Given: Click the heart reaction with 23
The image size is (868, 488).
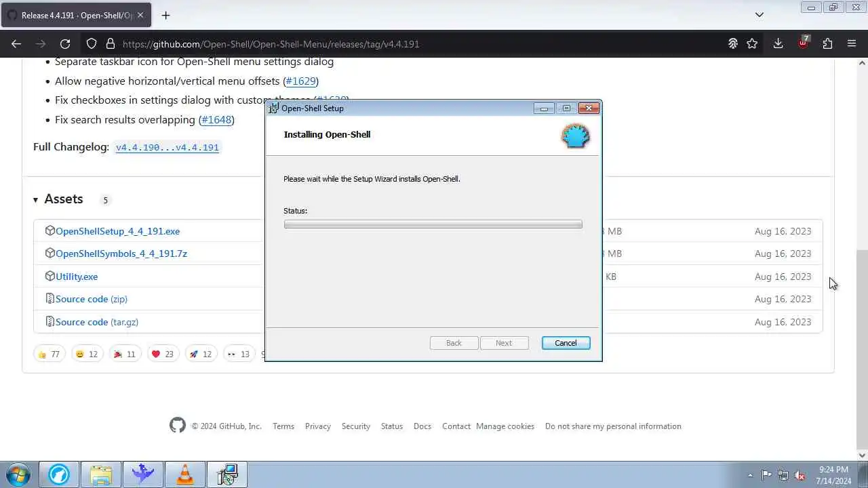Looking at the screenshot, I should (x=163, y=354).
